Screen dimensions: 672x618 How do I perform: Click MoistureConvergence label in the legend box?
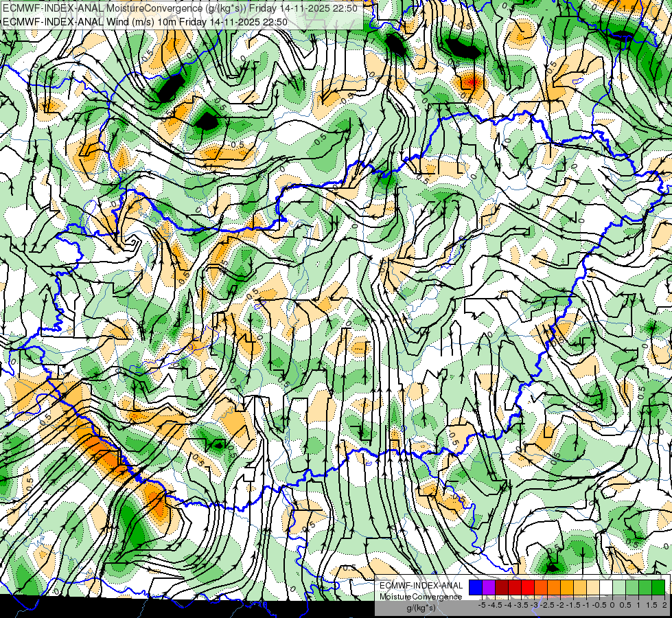coord(421,597)
